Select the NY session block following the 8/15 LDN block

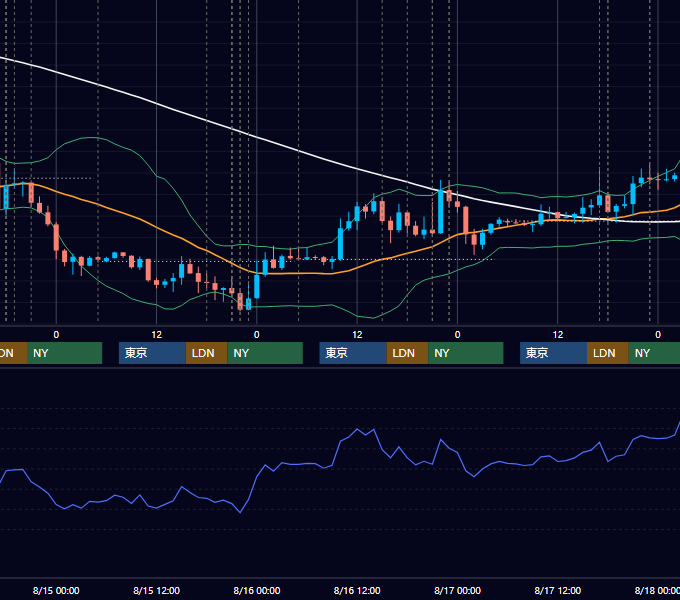pyautogui.click(x=265, y=353)
